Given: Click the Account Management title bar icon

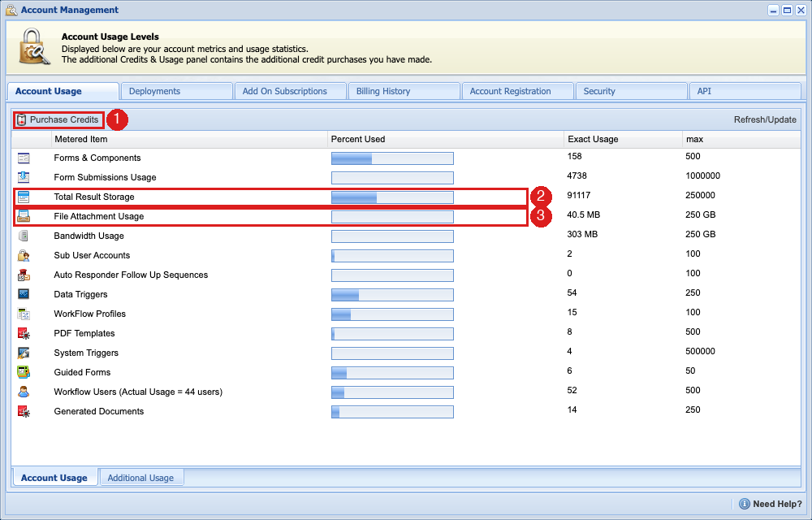Looking at the screenshot, I should point(11,10).
